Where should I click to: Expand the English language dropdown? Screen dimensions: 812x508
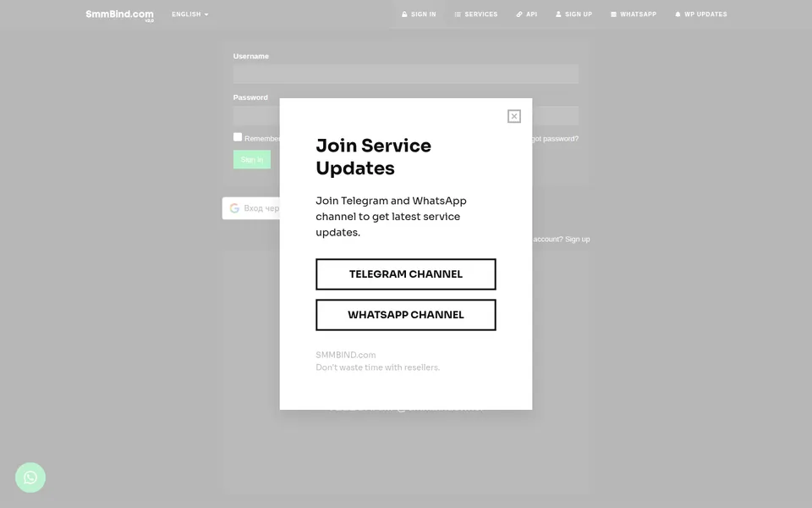pos(190,14)
